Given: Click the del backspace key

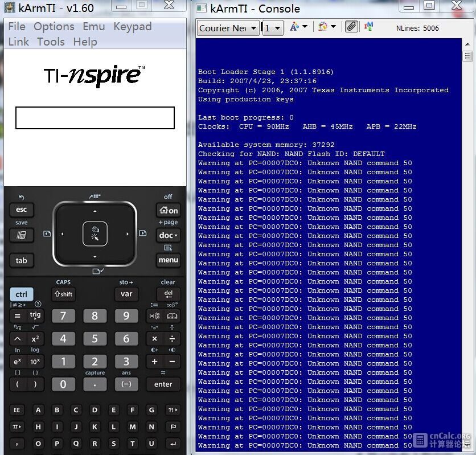Looking at the screenshot, I should (x=169, y=294).
